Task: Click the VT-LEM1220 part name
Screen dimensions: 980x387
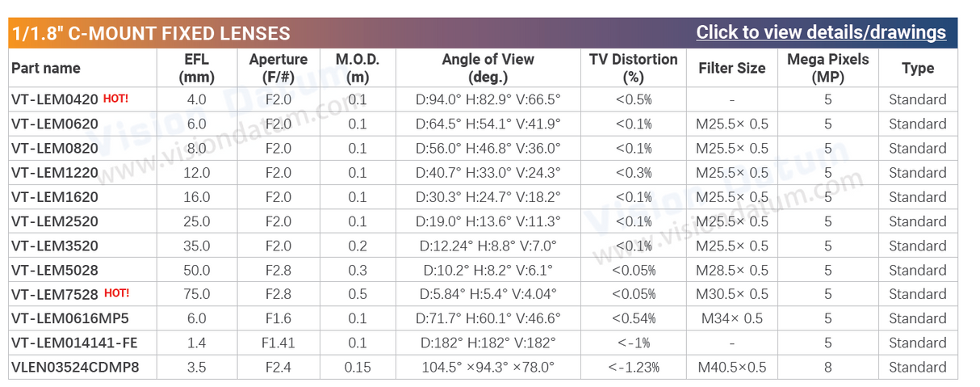Action: 55,172
